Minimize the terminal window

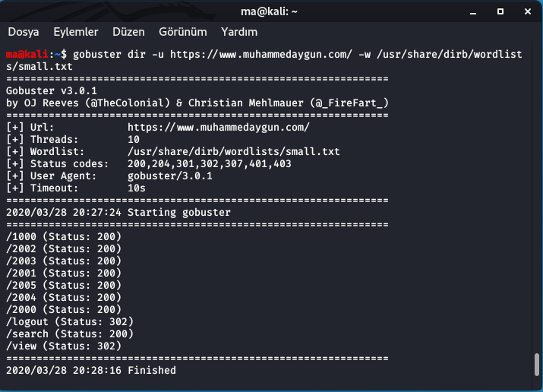473,11
